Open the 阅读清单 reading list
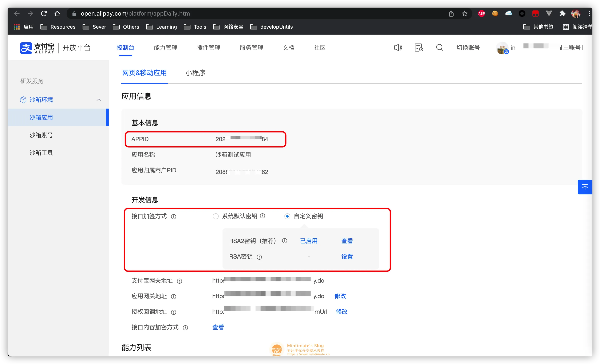Screen dimensions: 600x364 point(577,27)
